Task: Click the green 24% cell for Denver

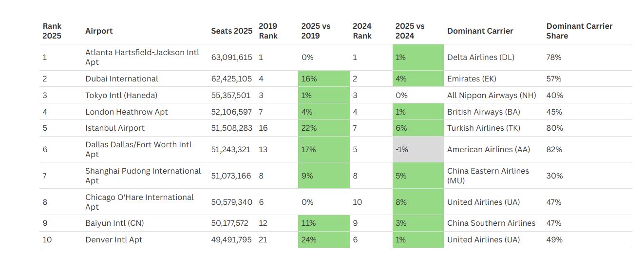Action: 323,239
